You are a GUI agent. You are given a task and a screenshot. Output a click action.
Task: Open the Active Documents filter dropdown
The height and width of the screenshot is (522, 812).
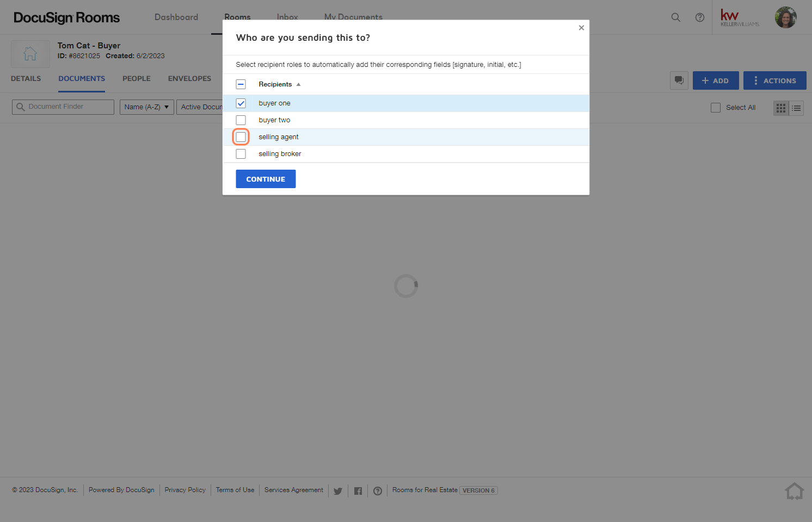[200, 107]
